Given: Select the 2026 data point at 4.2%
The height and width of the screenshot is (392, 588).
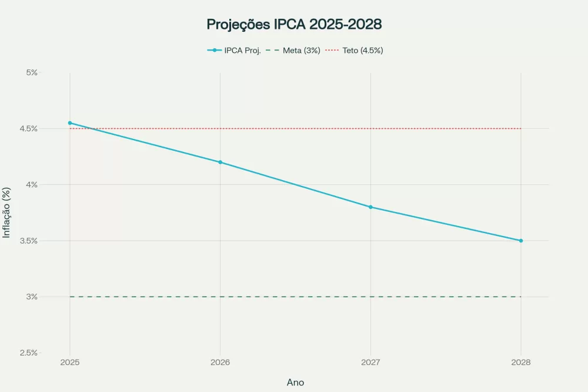Looking at the screenshot, I should (x=220, y=162).
